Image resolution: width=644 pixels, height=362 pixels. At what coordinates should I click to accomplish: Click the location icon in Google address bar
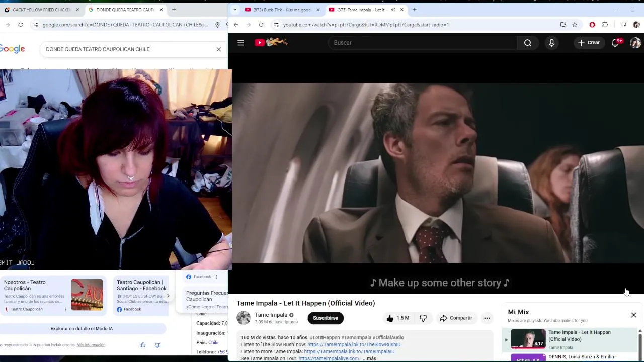[217, 24]
